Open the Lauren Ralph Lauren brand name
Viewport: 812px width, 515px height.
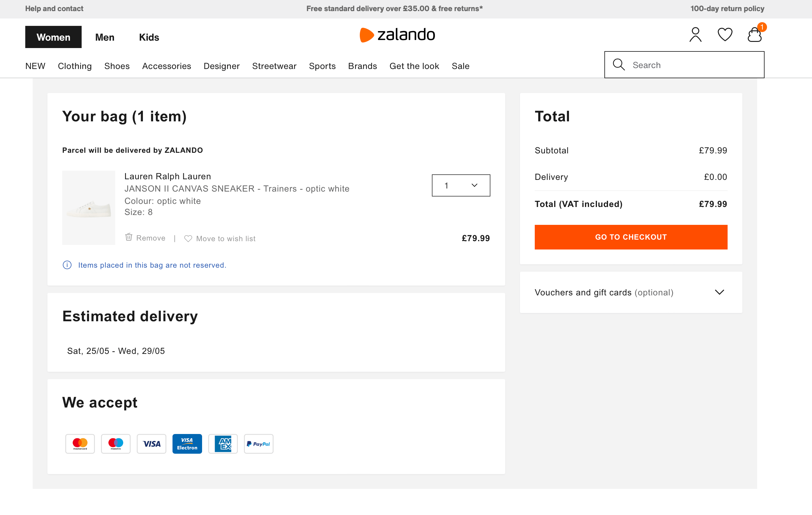click(168, 176)
